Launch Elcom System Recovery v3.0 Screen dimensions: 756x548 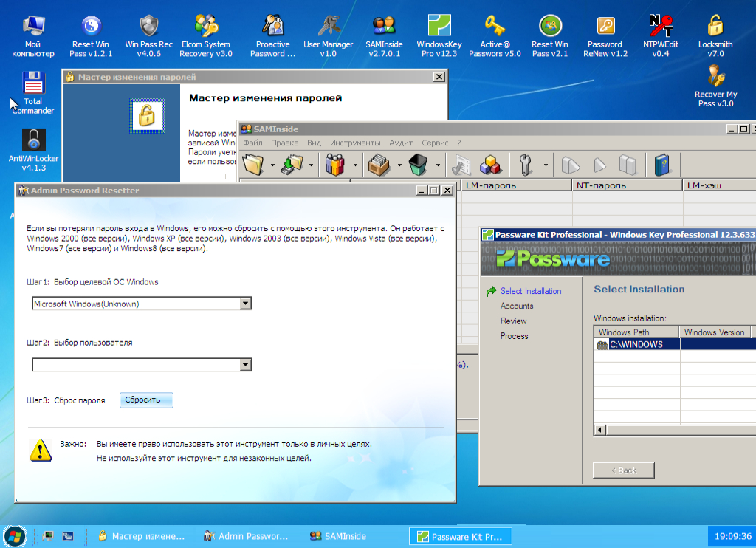[x=206, y=36]
